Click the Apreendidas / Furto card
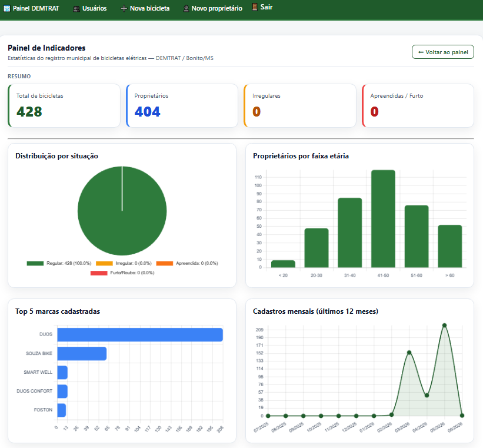The height and width of the screenshot is (448, 483). pyautogui.click(x=418, y=105)
